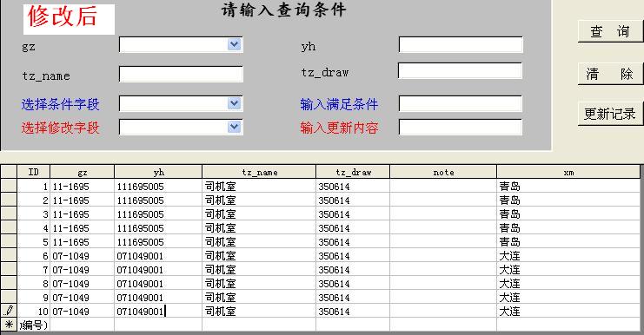Click the 选择条件字段 label
This screenshot has width=644, height=335.
60,104
